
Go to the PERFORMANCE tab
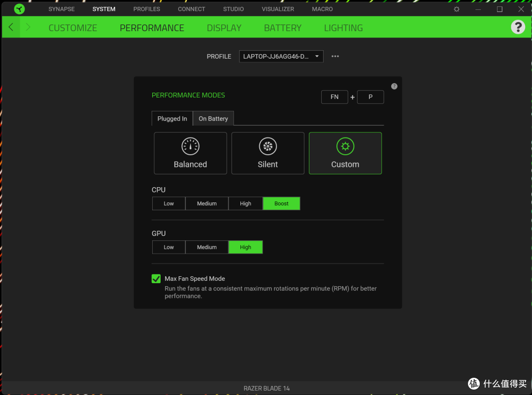point(152,28)
